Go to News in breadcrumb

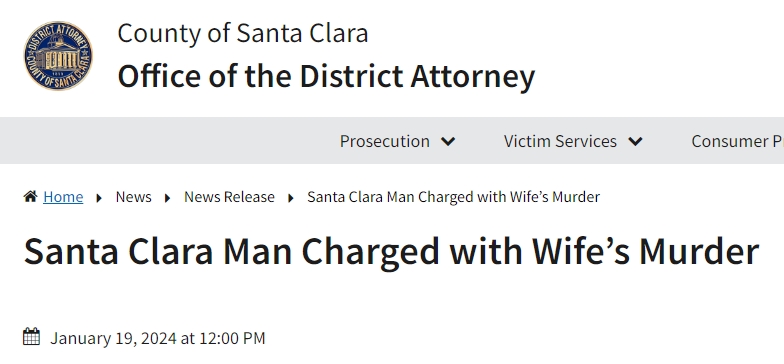pos(134,197)
